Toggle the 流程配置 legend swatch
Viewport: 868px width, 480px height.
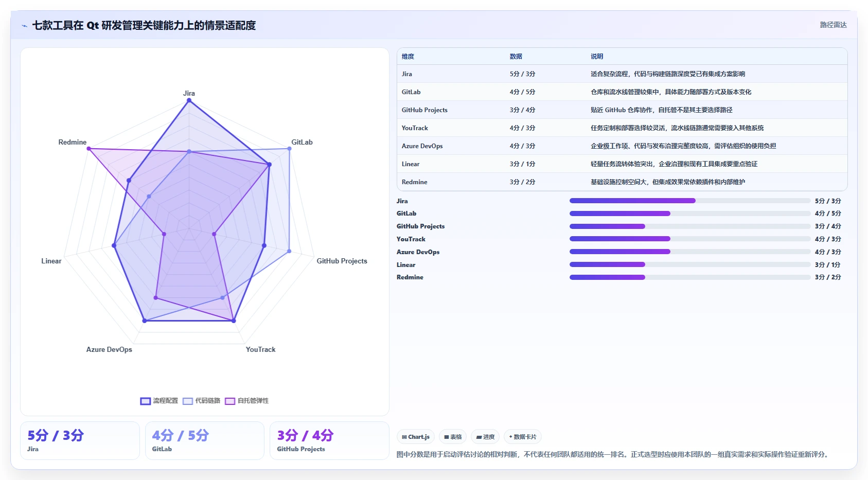coord(146,401)
